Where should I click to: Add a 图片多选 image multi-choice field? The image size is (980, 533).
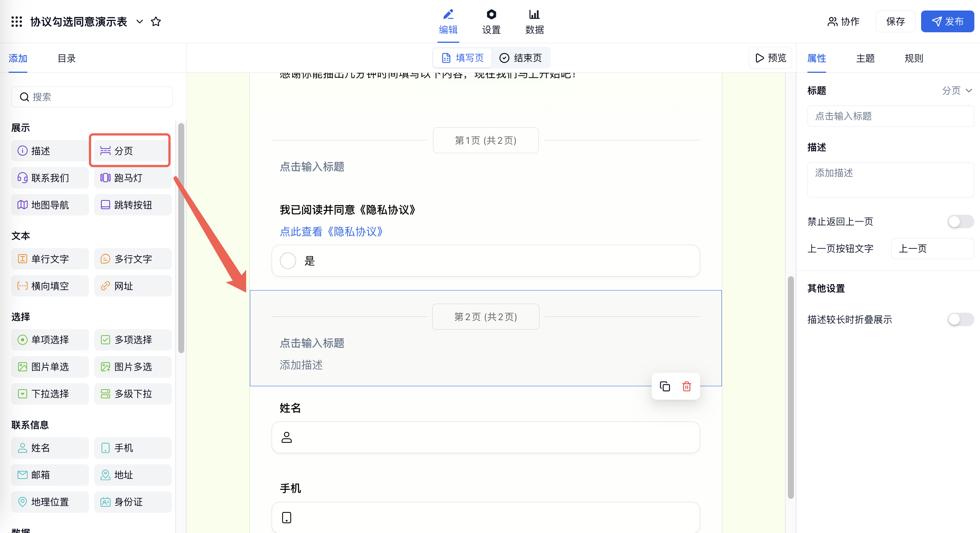tap(133, 367)
